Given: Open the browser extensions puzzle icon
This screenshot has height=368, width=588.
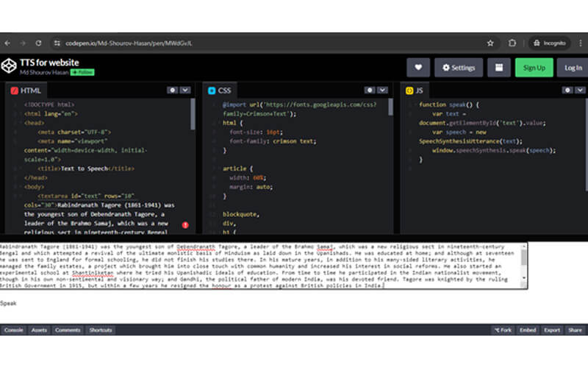Looking at the screenshot, I should 512,43.
